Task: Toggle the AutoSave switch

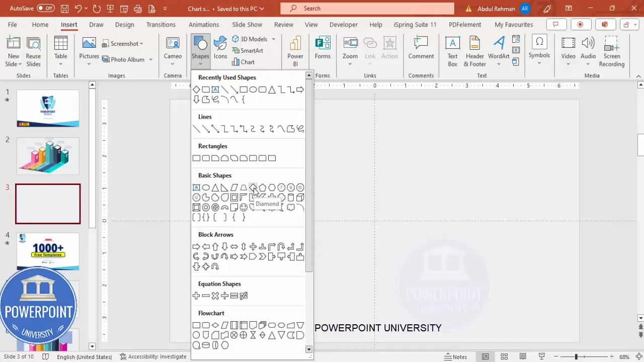Action: [x=46, y=9]
